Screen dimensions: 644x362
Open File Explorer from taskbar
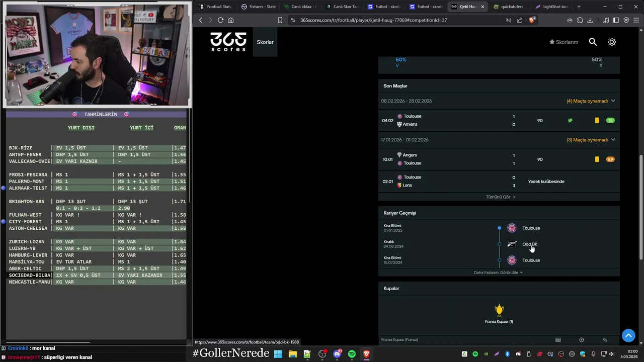[x=292, y=354]
